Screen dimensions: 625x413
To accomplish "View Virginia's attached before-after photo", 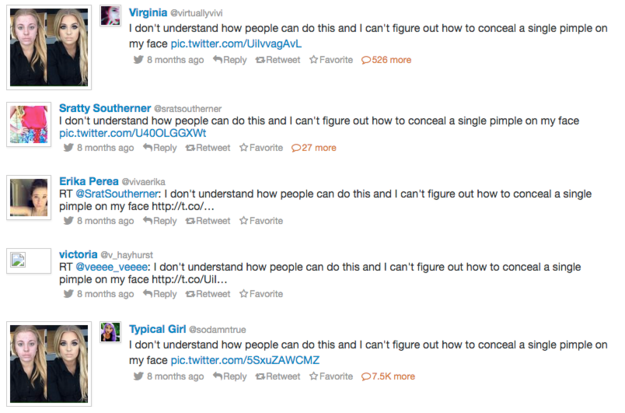I will pos(49,47).
